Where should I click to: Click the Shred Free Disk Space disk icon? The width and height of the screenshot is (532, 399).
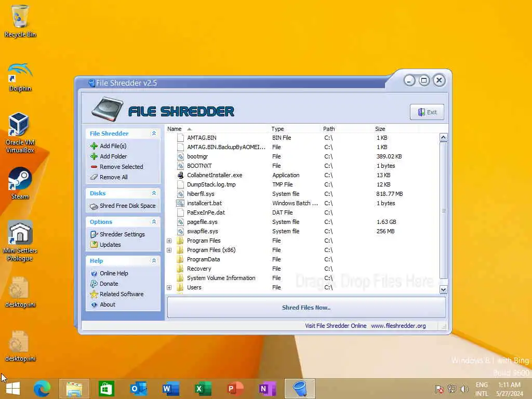94,206
